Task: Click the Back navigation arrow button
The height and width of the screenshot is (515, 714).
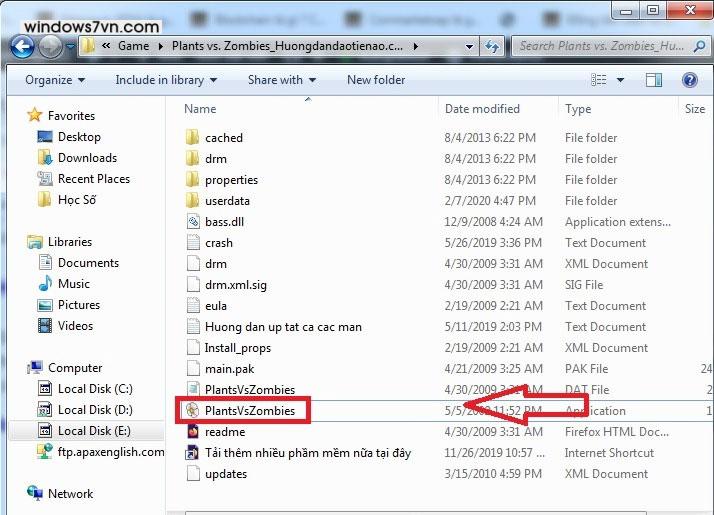Action: point(23,46)
